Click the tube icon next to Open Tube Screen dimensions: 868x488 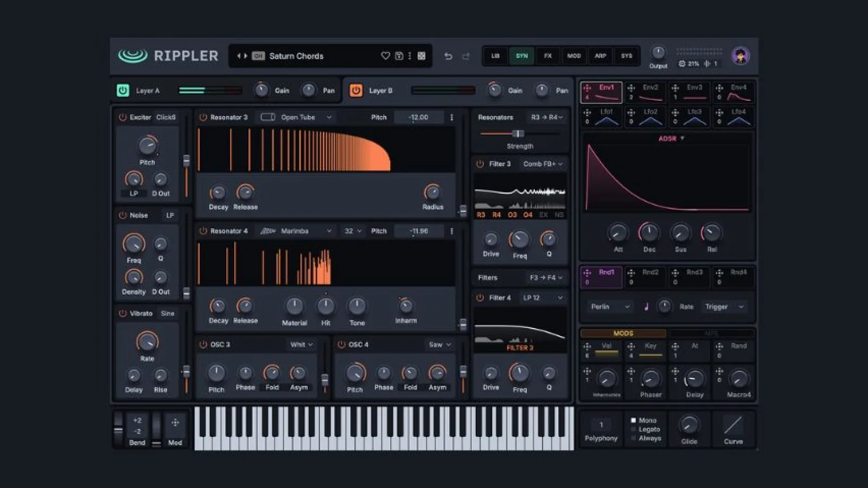point(268,117)
